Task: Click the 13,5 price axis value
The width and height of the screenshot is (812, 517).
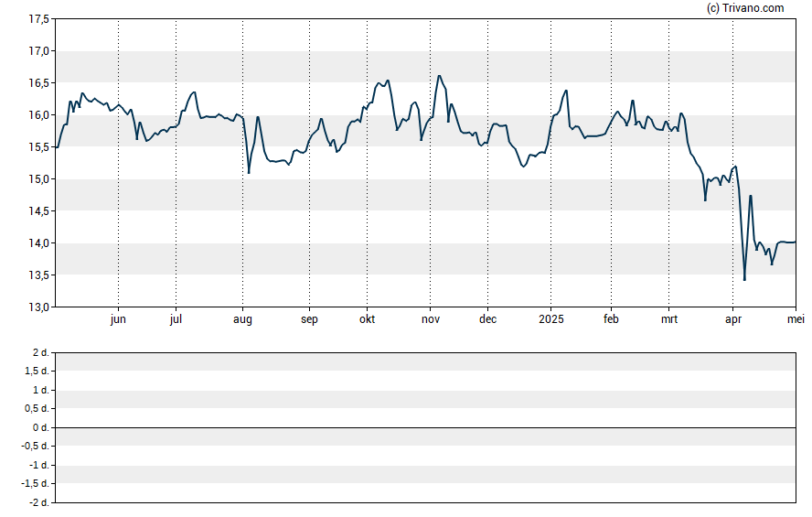Action: pos(38,275)
